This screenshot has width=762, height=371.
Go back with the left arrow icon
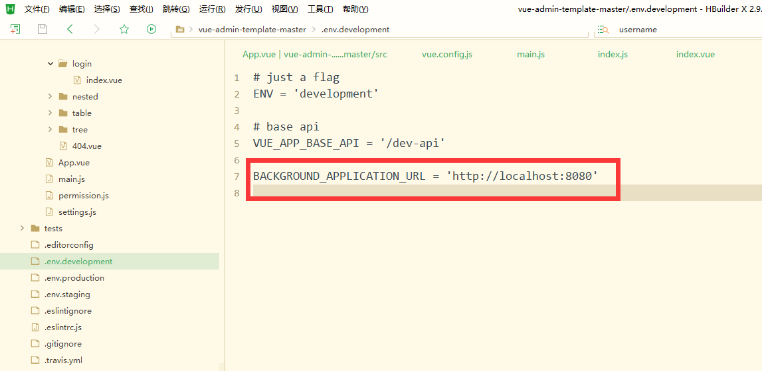tap(70, 29)
